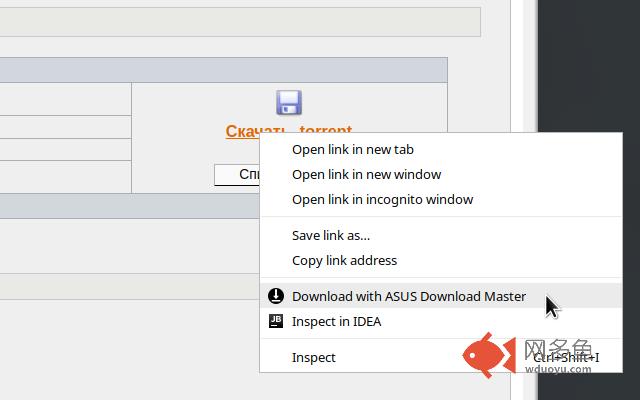Select Copy link address
This screenshot has width=640, height=400.
(441, 260)
